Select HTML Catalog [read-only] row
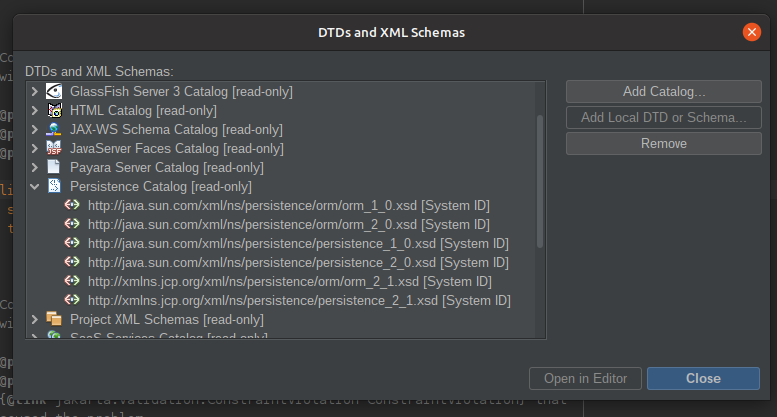Image resolution: width=777 pixels, height=417 pixels. [143, 110]
